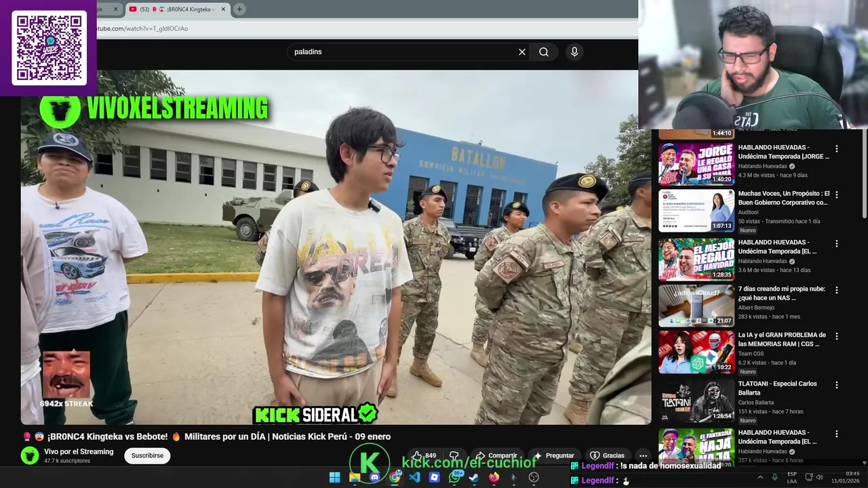Like the video with 849 likes
The image size is (868, 488).
click(424, 455)
